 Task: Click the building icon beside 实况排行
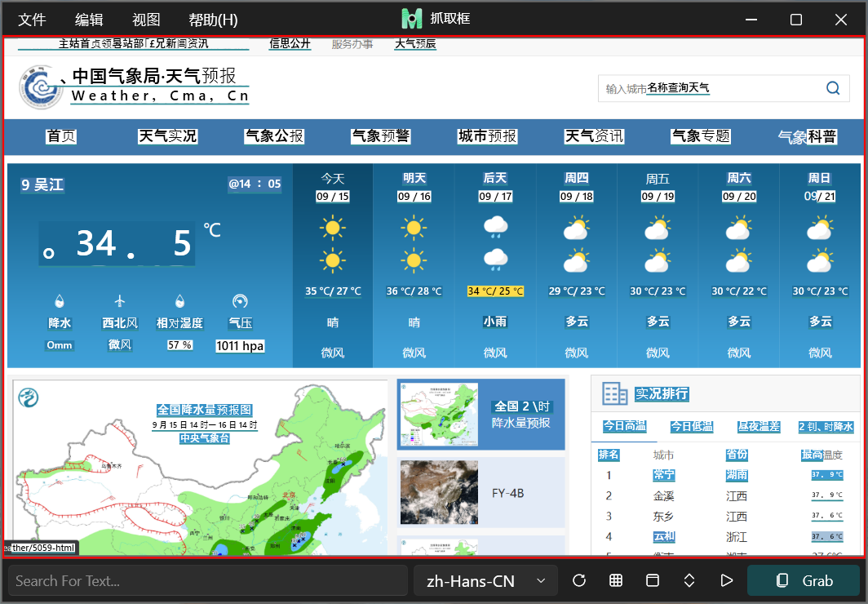(614, 393)
